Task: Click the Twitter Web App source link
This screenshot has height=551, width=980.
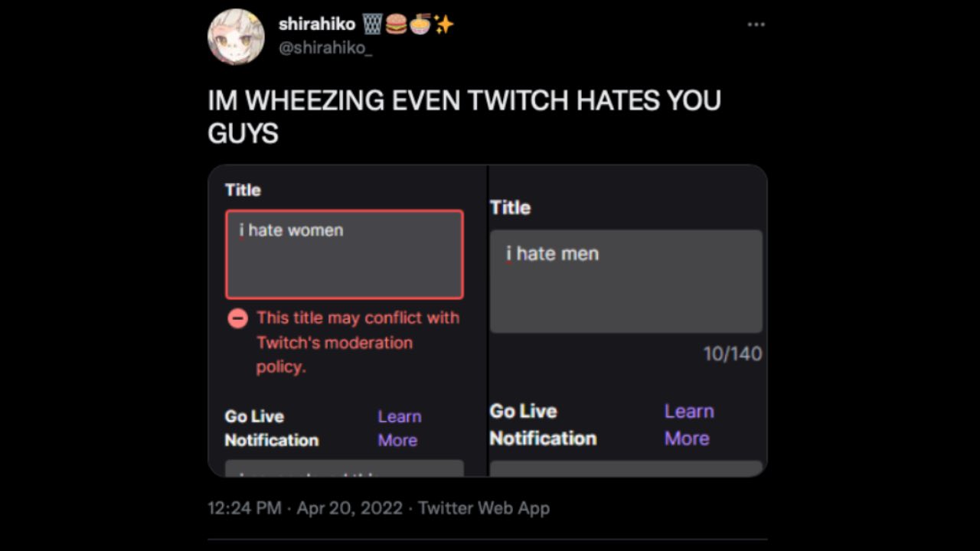Action: [484, 507]
